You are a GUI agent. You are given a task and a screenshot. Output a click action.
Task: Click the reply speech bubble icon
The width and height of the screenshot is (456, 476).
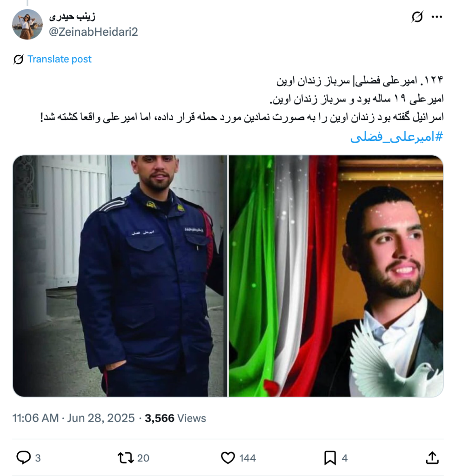[23, 457]
